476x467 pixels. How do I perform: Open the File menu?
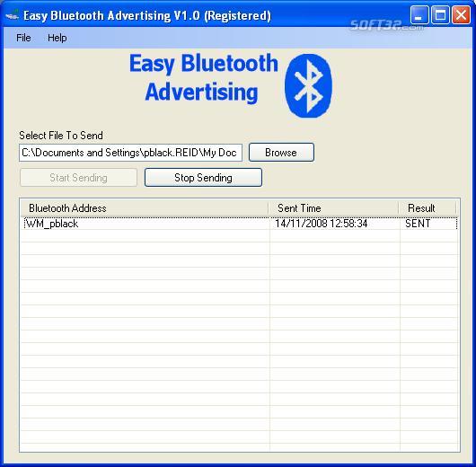pos(23,38)
